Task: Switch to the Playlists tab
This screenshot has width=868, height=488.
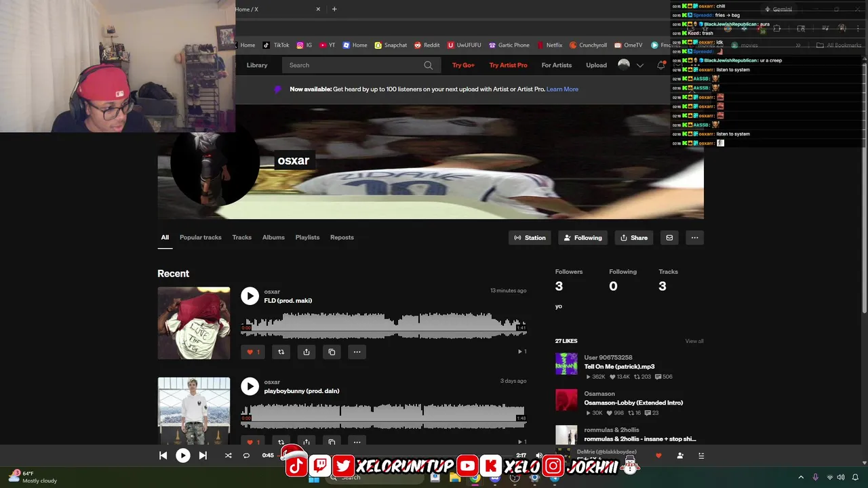Action: click(307, 237)
